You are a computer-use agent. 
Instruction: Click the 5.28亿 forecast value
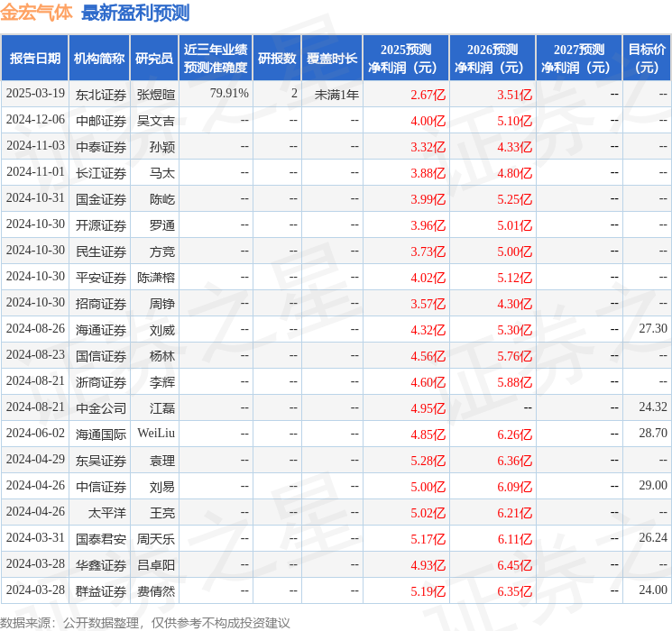click(428, 461)
